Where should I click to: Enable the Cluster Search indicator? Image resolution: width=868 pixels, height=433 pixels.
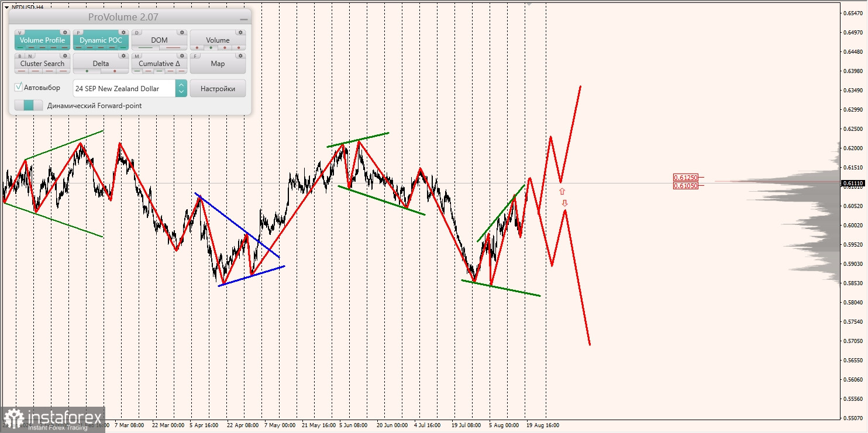pyautogui.click(x=42, y=63)
